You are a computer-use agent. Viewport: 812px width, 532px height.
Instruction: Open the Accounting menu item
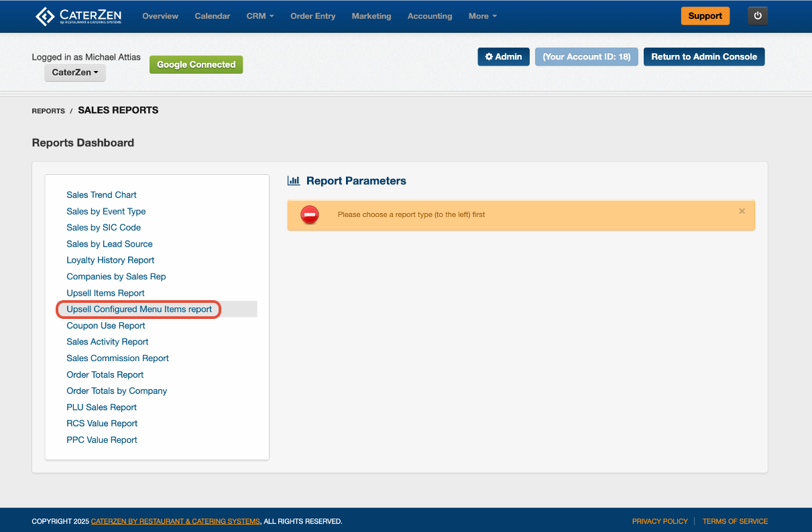(x=430, y=16)
